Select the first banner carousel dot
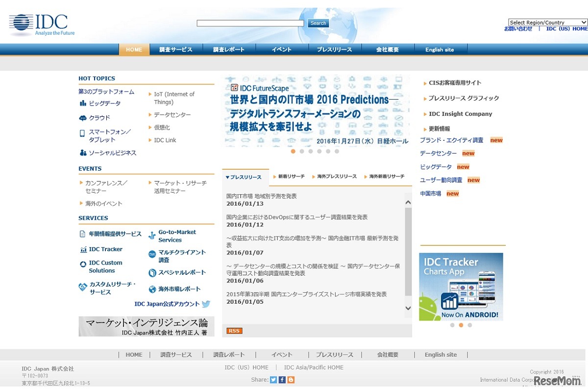Viewport: 588px width, 392px height. 293,152
